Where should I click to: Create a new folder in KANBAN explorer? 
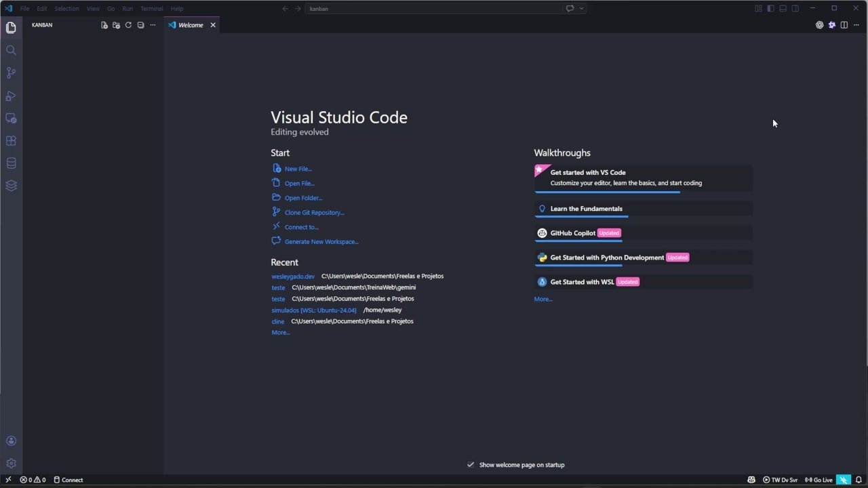[x=116, y=25]
